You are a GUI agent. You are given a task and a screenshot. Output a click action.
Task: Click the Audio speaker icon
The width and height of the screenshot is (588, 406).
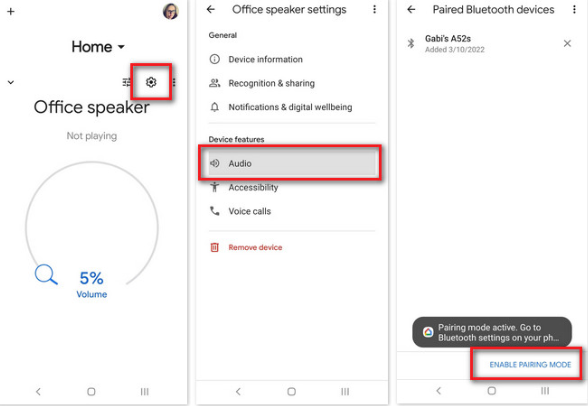pos(214,163)
